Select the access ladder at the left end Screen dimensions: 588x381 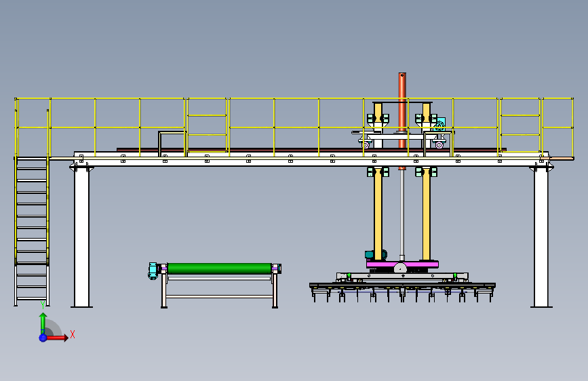(32, 231)
